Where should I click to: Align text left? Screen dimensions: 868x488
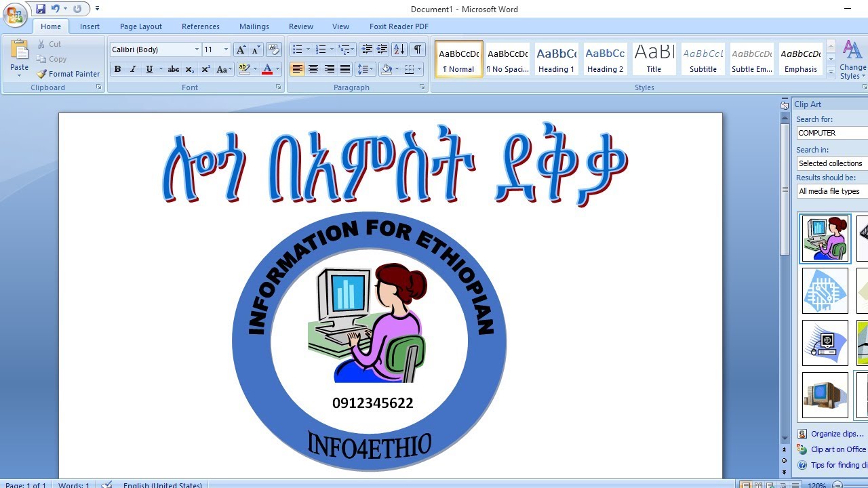click(x=297, y=69)
